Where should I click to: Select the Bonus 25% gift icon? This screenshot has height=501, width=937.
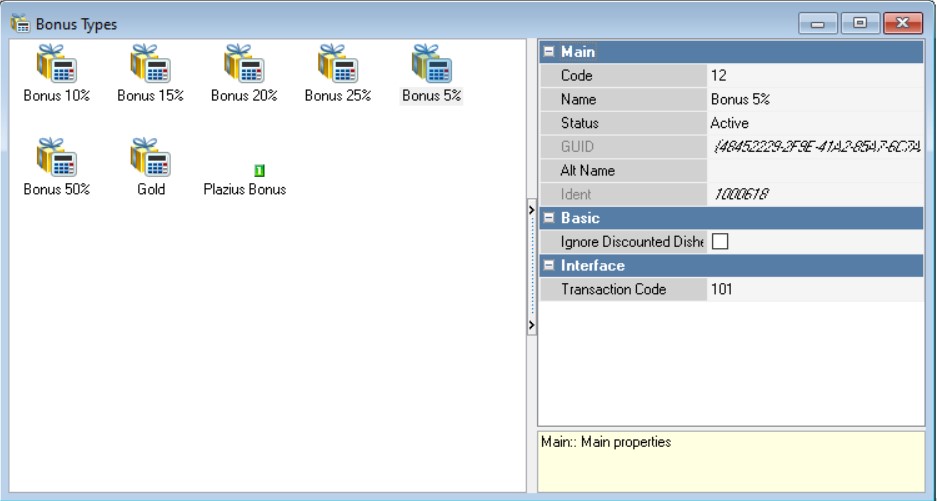[x=338, y=64]
